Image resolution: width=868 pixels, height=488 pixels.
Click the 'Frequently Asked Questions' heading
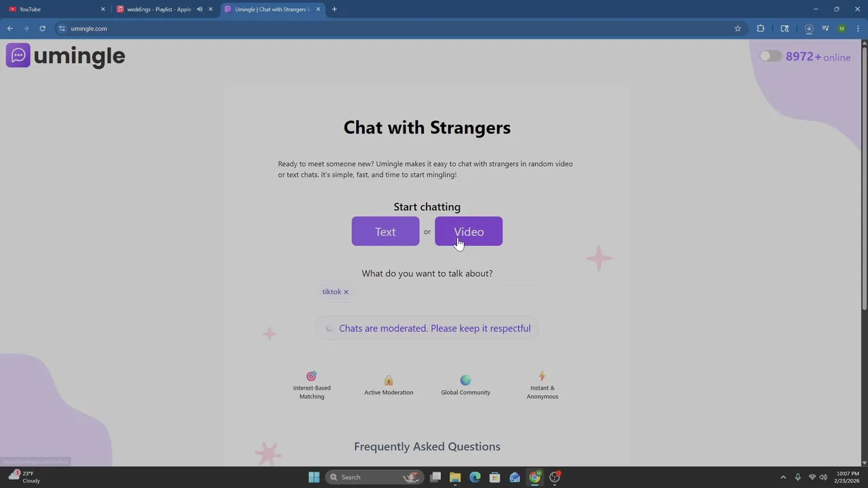tap(427, 447)
